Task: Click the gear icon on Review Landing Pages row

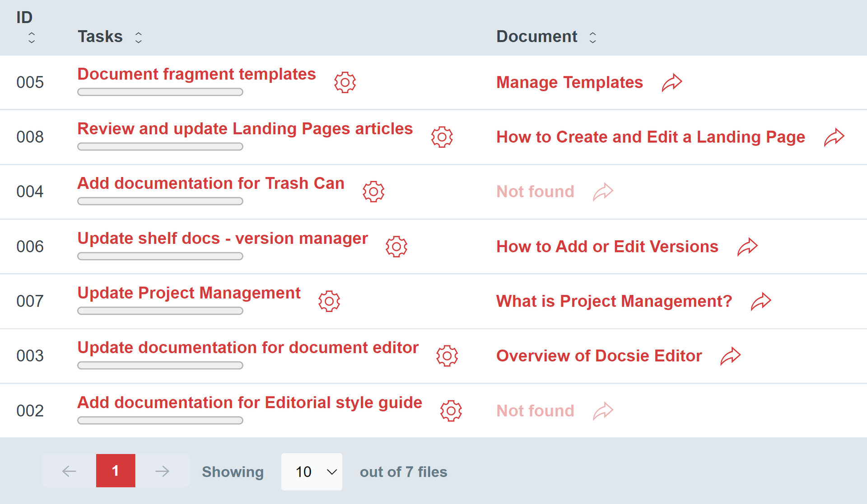Action: pyautogui.click(x=442, y=137)
